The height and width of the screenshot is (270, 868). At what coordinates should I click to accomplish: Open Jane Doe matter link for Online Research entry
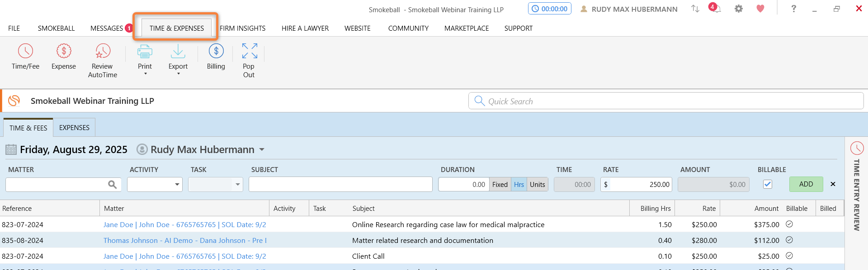[x=184, y=224]
